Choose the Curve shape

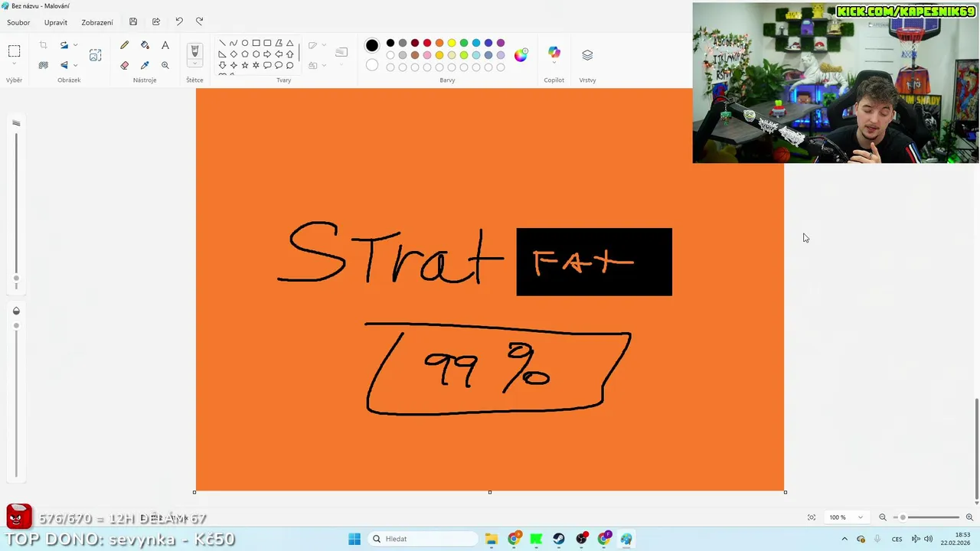click(x=234, y=43)
